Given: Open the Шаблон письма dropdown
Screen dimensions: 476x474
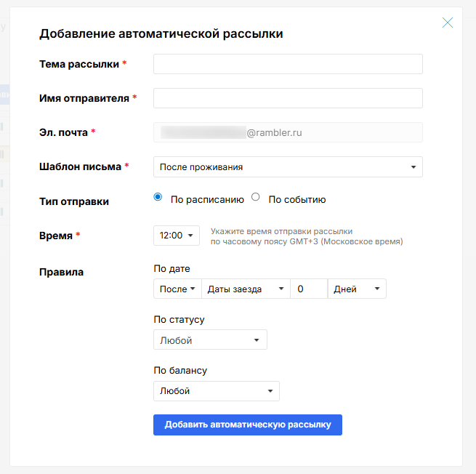Looking at the screenshot, I should click(x=288, y=166).
